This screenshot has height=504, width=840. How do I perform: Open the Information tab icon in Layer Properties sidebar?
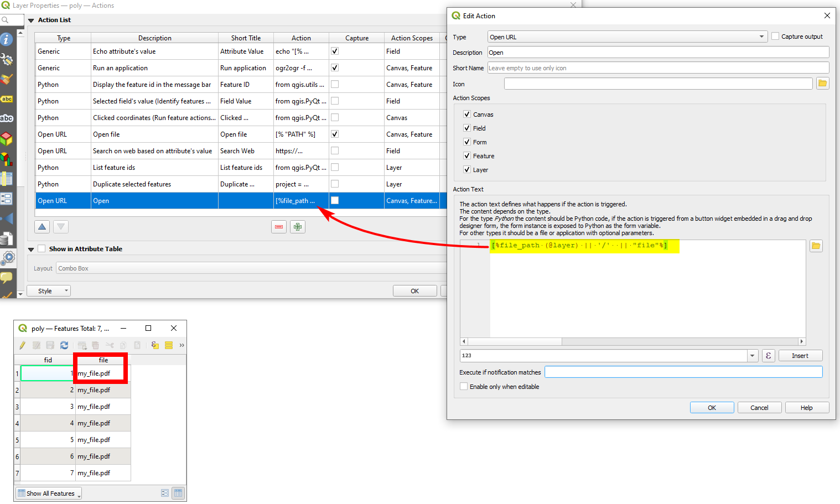click(x=7, y=39)
